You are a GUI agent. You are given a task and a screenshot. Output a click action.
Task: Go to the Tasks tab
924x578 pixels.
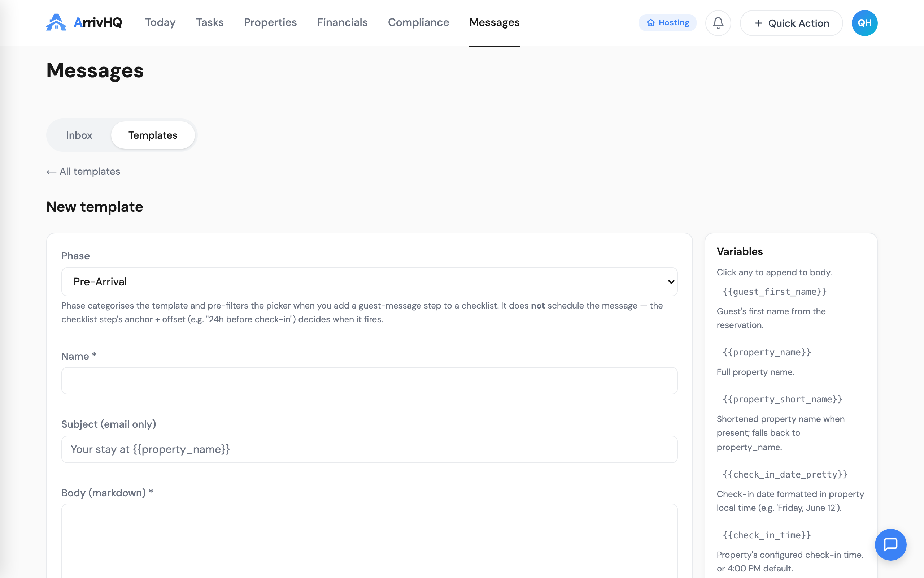(210, 22)
